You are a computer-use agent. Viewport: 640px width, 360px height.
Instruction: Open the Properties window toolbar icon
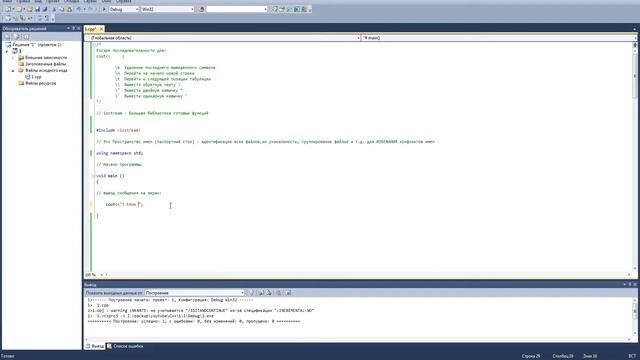[x=282, y=9]
